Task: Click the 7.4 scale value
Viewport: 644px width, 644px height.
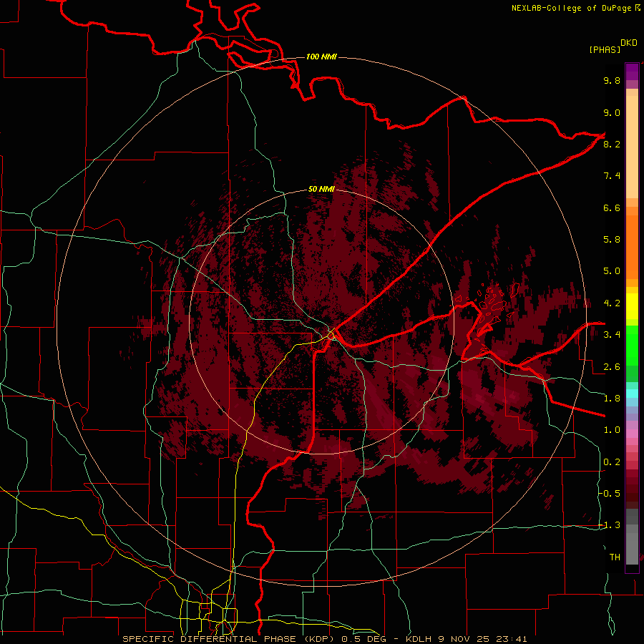Action: pos(612,176)
